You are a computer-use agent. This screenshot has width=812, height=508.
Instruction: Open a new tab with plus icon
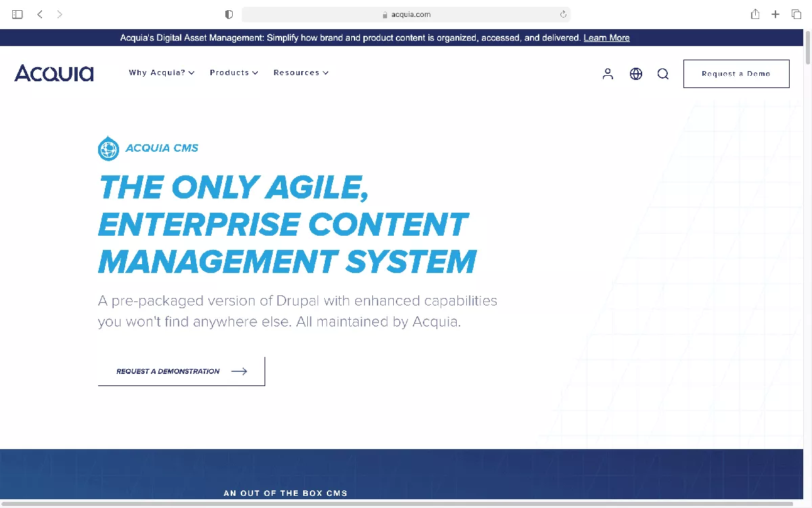point(775,14)
